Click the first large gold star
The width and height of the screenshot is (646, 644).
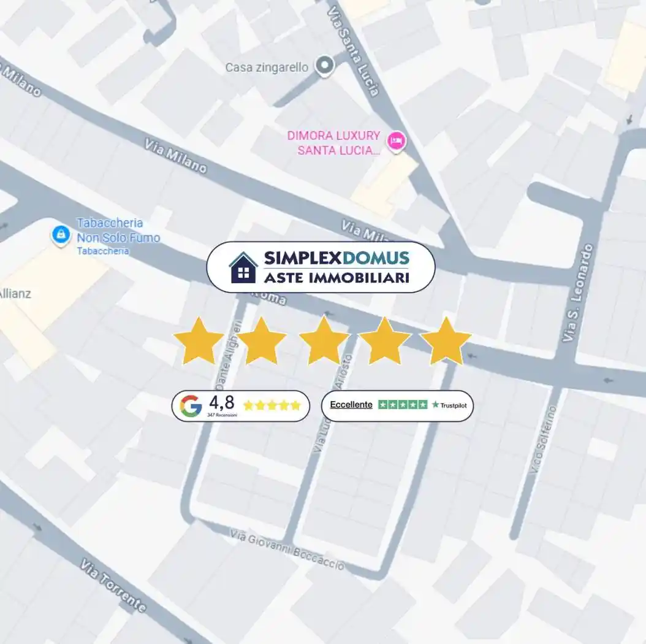[199, 341]
